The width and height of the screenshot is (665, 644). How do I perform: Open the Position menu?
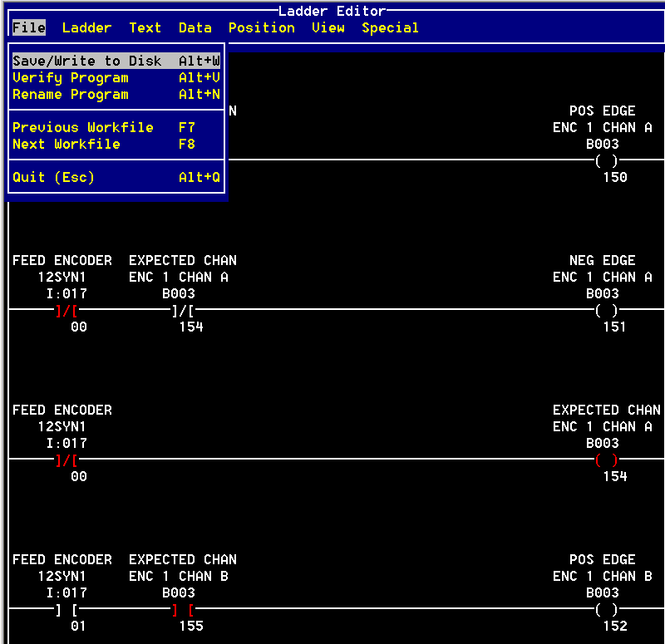(x=262, y=27)
